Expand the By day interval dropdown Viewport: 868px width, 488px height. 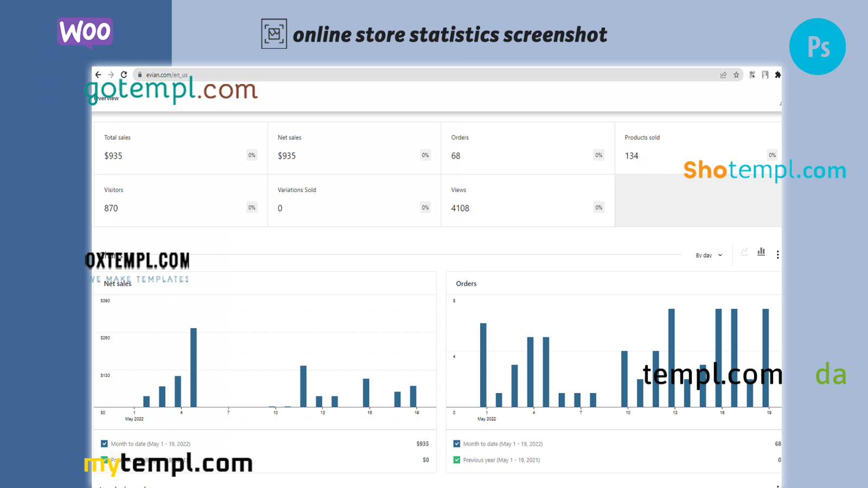pos(709,255)
